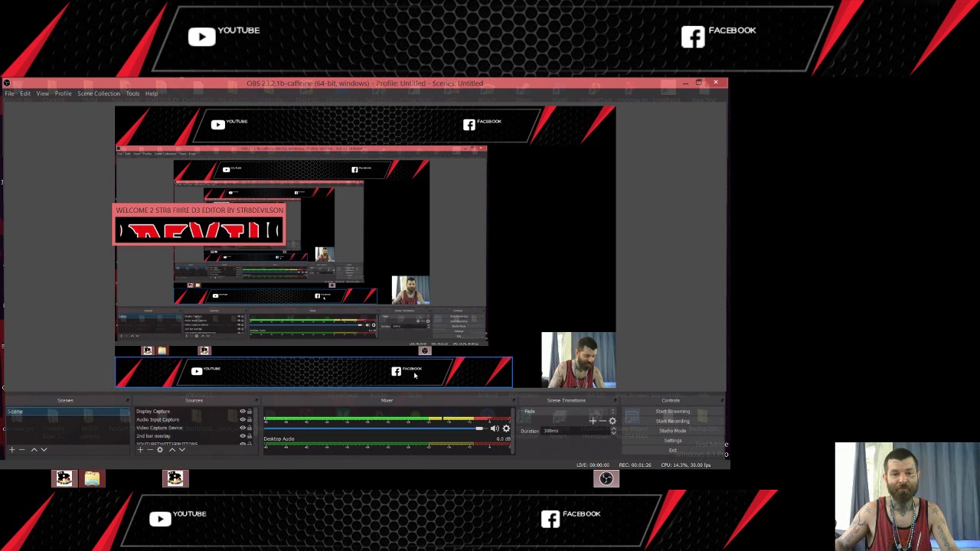The height and width of the screenshot is (551, 980).
Task: Select the Scene entry in Scenes list
Action: point(68,412)
